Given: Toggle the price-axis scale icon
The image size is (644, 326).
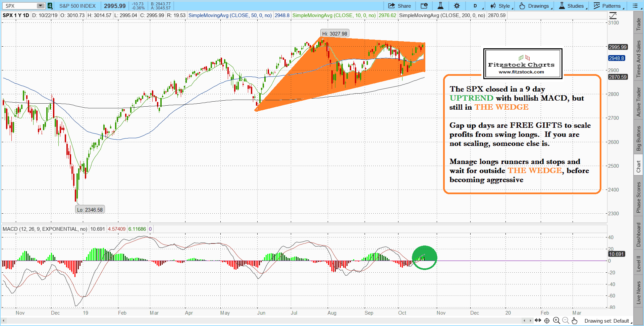Looking at the screenshot, I should pyautogui.click(x=613, y=15).
